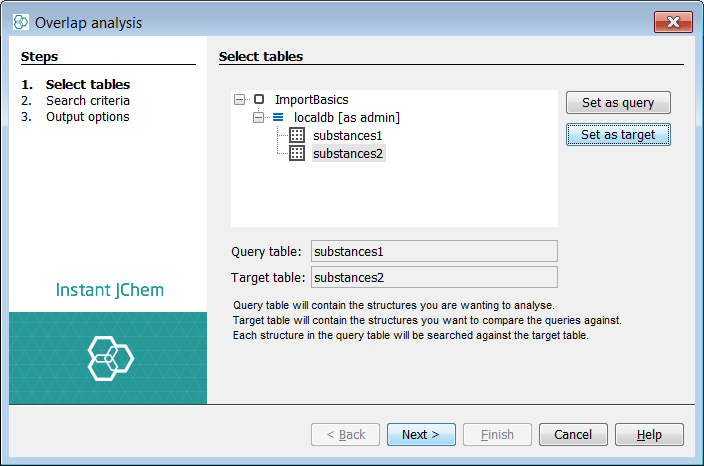Click inside the Query table field

(x=433, y=251)
